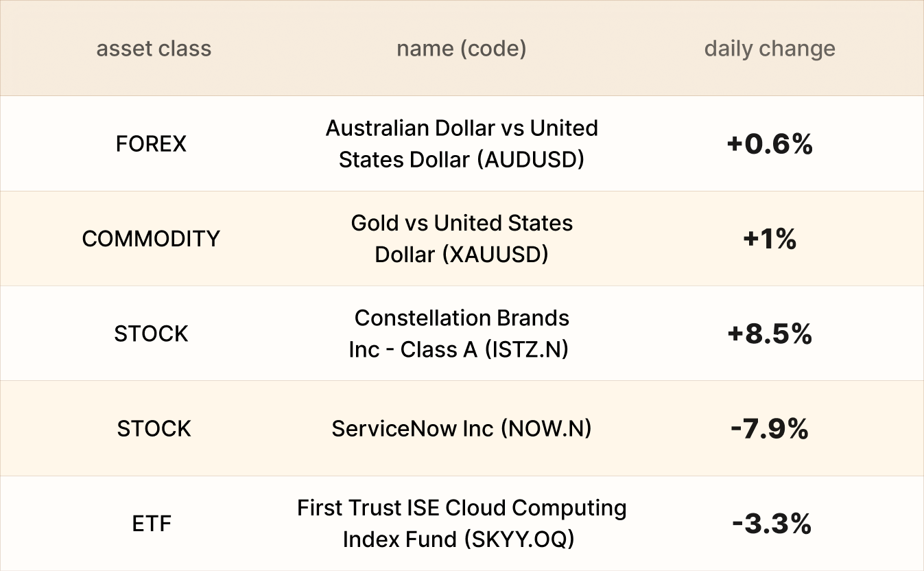Select the FOREX asset class cell
Screen dimensions: 924x571
[151, 144]
